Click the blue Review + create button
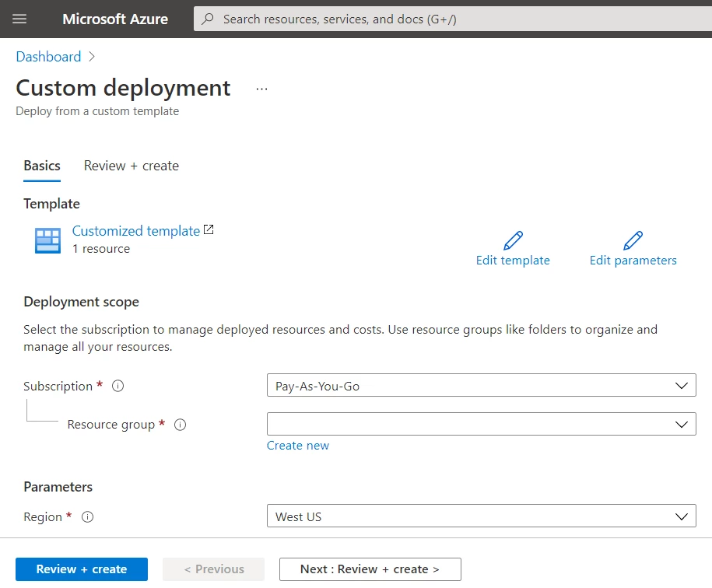 pyautogui.click(x=82, y=569)
